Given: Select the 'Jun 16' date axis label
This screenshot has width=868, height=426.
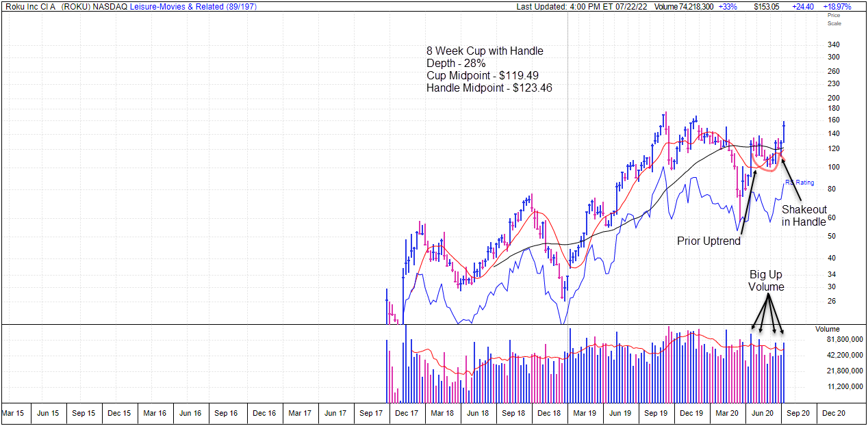Looking at the screenshot, I should [190, 413].
